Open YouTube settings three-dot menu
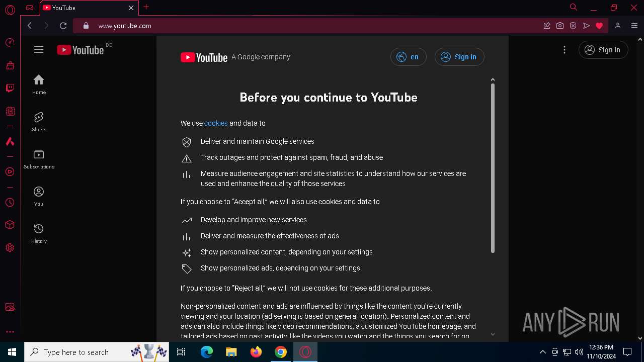This screenshot has width=644, height=362. click(565, 50)
